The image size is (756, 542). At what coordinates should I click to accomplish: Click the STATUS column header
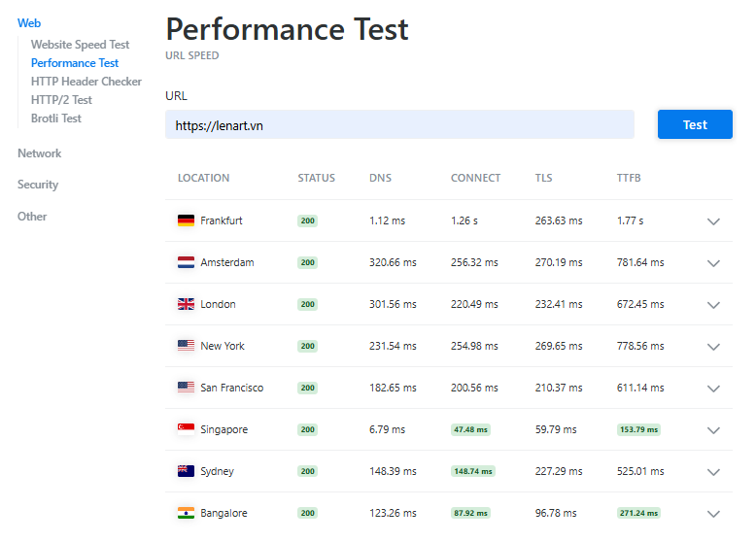316,178
